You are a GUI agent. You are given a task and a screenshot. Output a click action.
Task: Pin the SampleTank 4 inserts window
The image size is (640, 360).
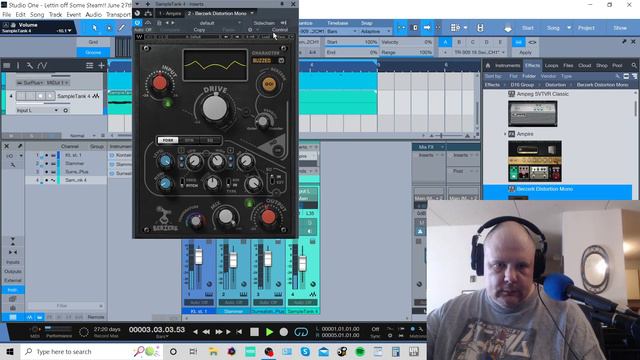pos(282,4)
